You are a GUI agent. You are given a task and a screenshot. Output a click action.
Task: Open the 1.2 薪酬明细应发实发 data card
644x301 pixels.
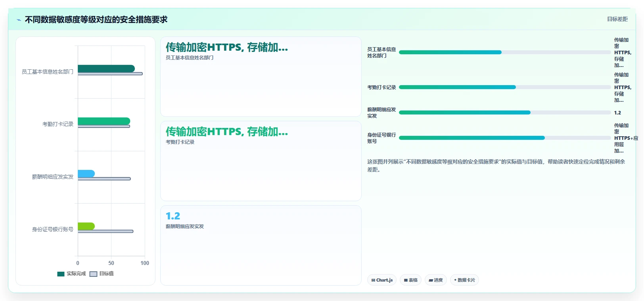point(261,245)
